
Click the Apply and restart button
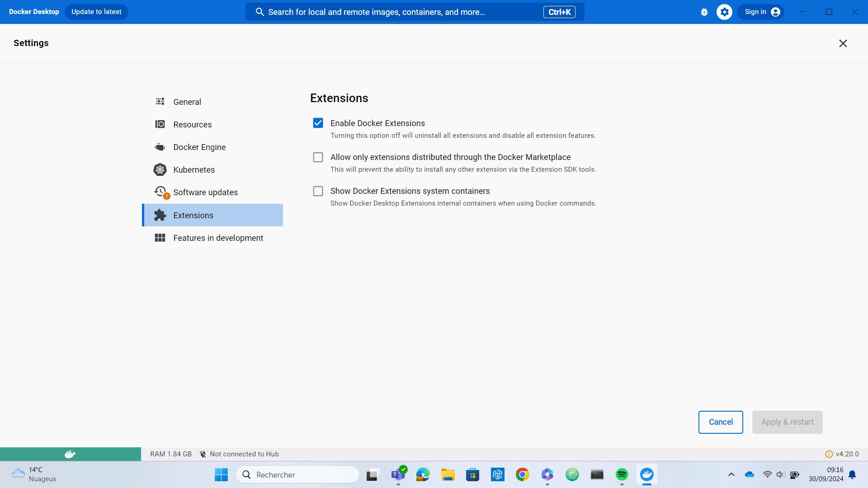coord(787,422)
